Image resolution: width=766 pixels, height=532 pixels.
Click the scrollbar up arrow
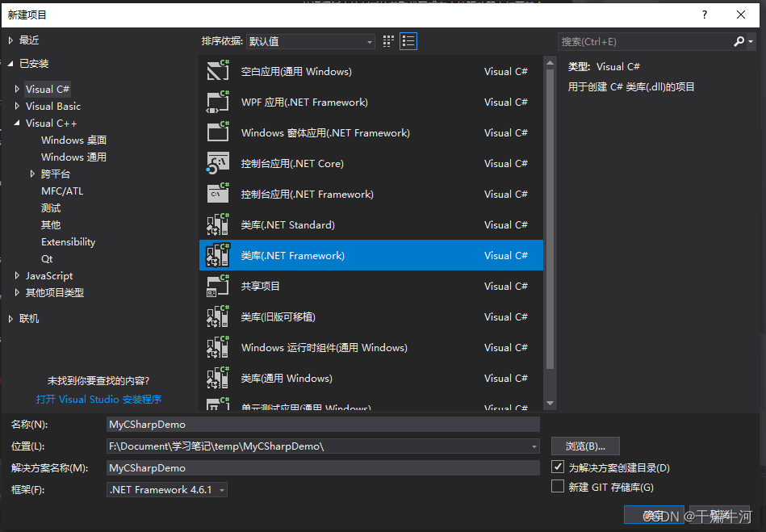pyautogui.click(x=550, y=62)
